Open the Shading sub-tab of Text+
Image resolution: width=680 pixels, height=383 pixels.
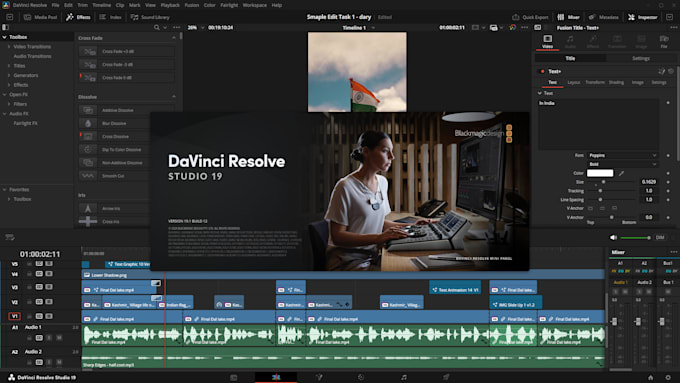616,82
